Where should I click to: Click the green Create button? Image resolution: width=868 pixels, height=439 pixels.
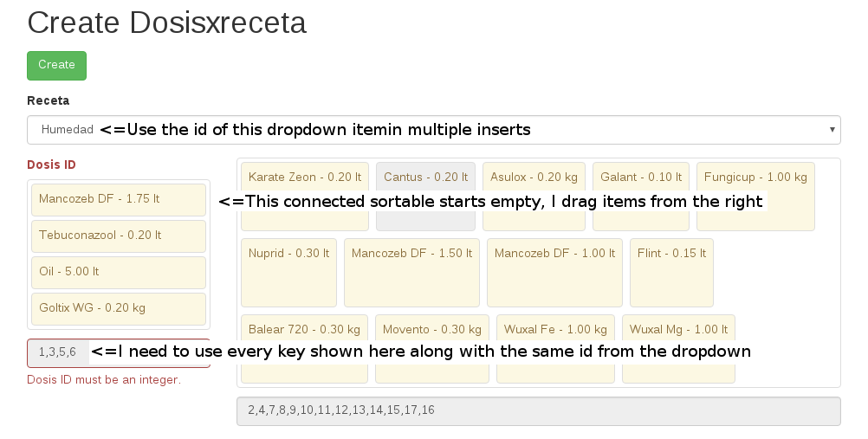click(56, 65)
